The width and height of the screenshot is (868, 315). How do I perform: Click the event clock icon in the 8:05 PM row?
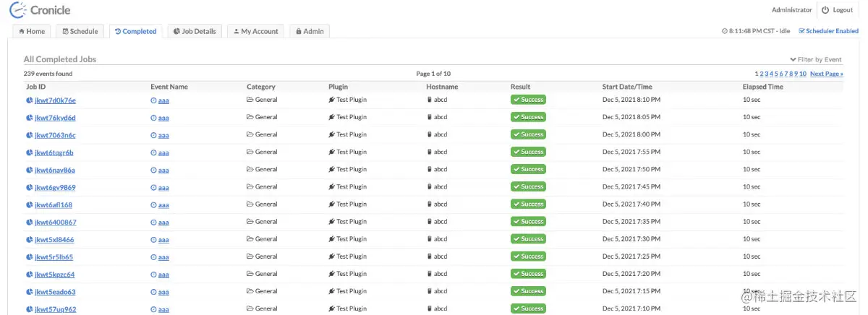pos(153,118)
